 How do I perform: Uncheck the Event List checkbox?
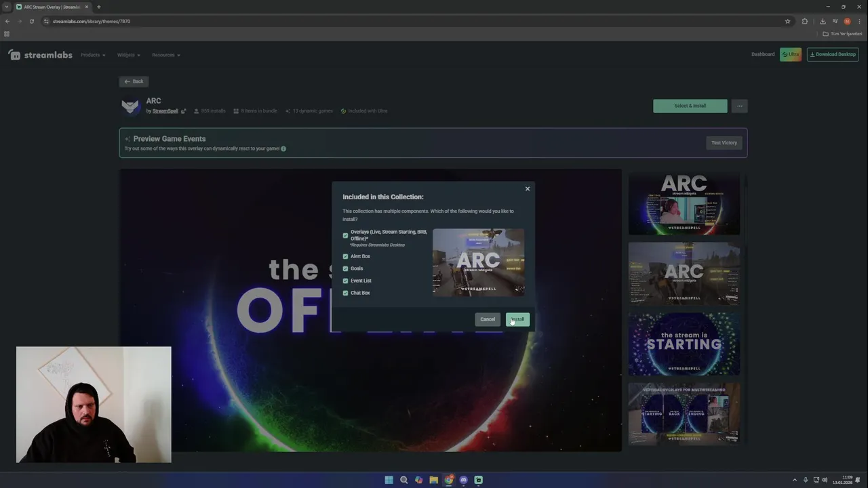click(x=345, y=281)
